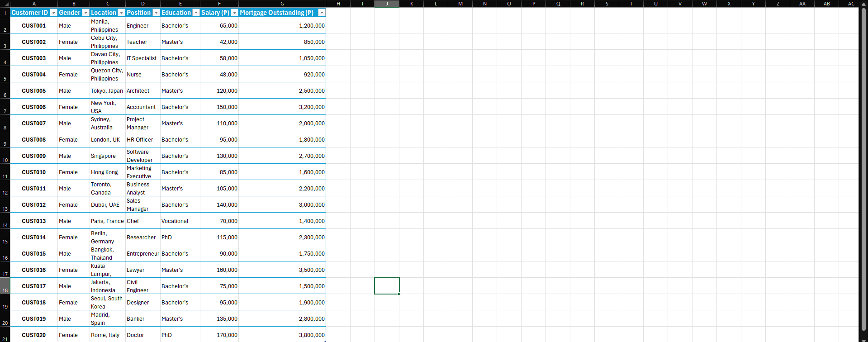Select the Lawyer position cell
This screenshot has height=342, width=868.
143,270
